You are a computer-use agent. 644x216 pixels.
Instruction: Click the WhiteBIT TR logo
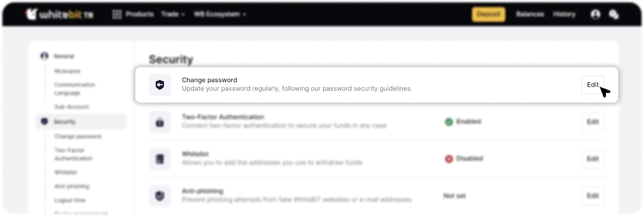coord(60,15)
